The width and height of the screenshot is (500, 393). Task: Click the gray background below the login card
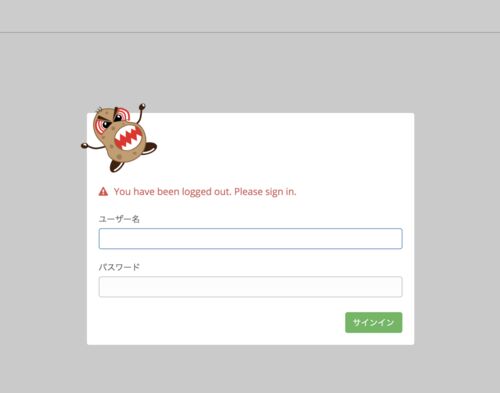pos(250,369)
